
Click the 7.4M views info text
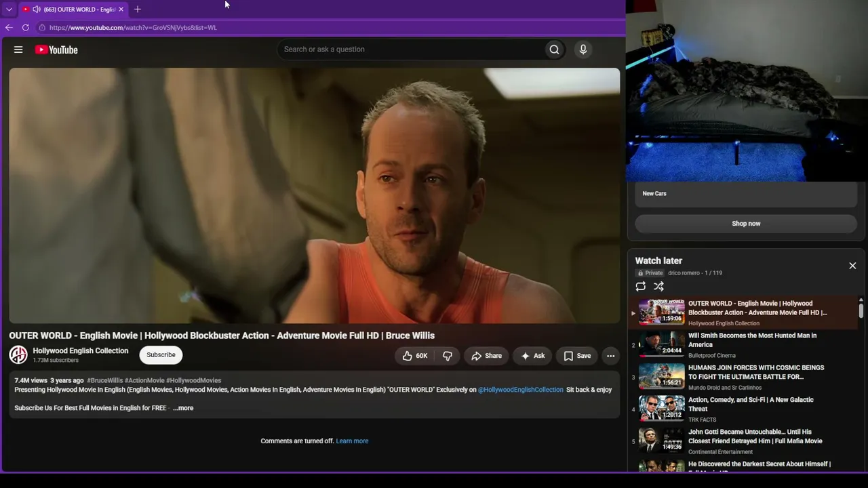coord(31,380)
